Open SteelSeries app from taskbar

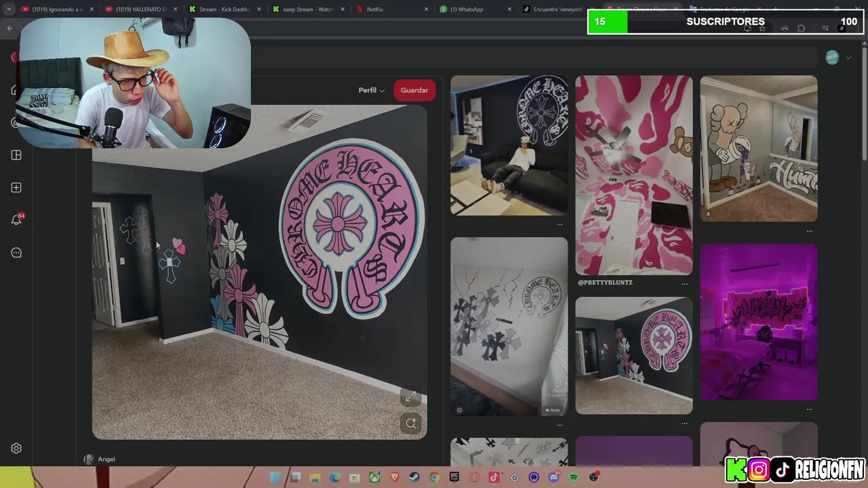point(514,477)
